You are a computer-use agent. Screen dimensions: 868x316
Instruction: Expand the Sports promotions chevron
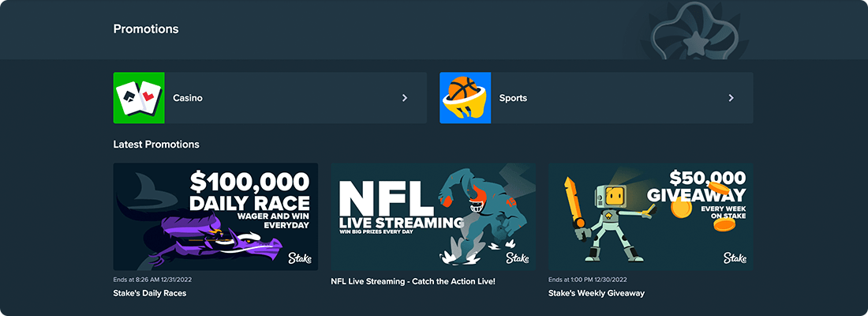731,98
